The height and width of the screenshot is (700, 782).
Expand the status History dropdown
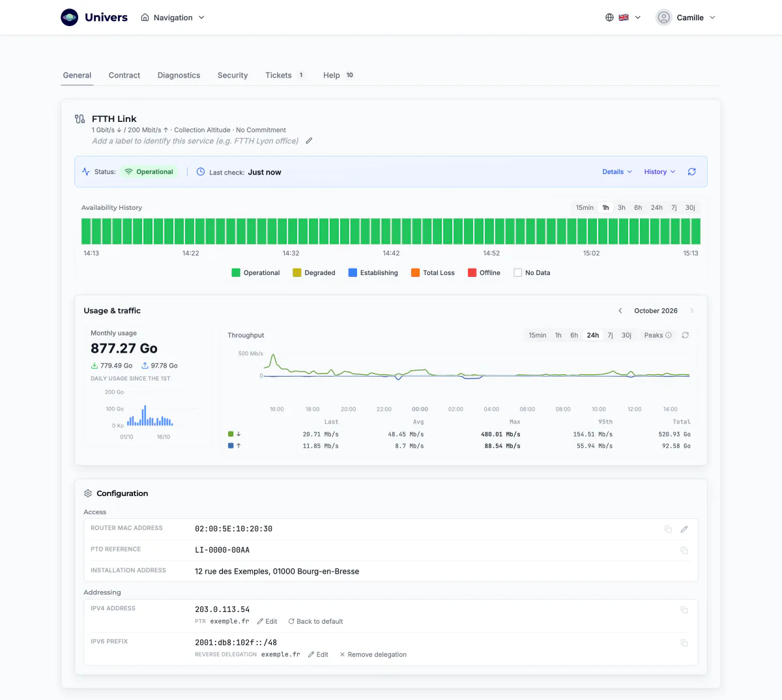[x=659, y=172]
